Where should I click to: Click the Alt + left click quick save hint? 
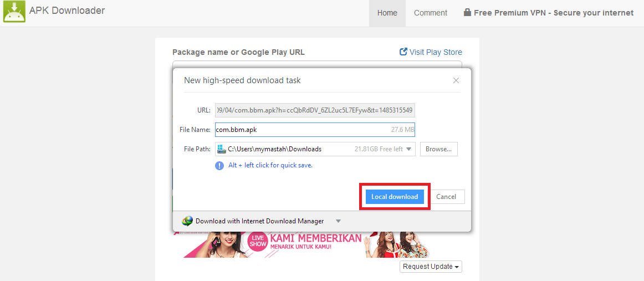270,165
